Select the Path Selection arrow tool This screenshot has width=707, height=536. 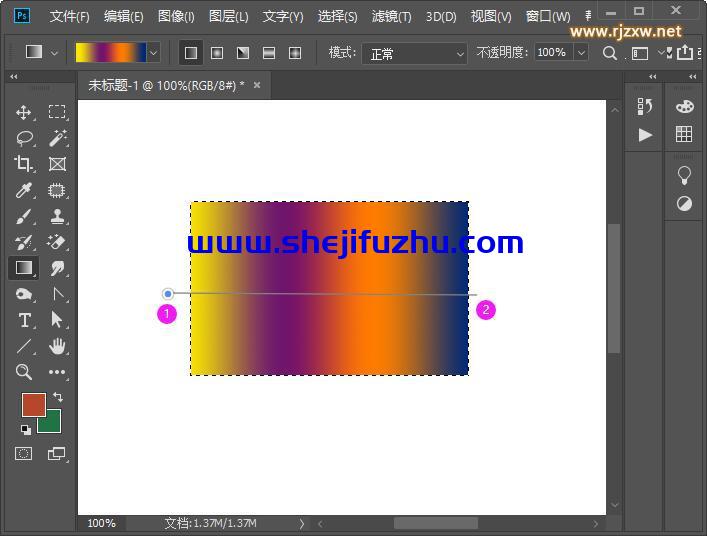click(x=57, y=320)
